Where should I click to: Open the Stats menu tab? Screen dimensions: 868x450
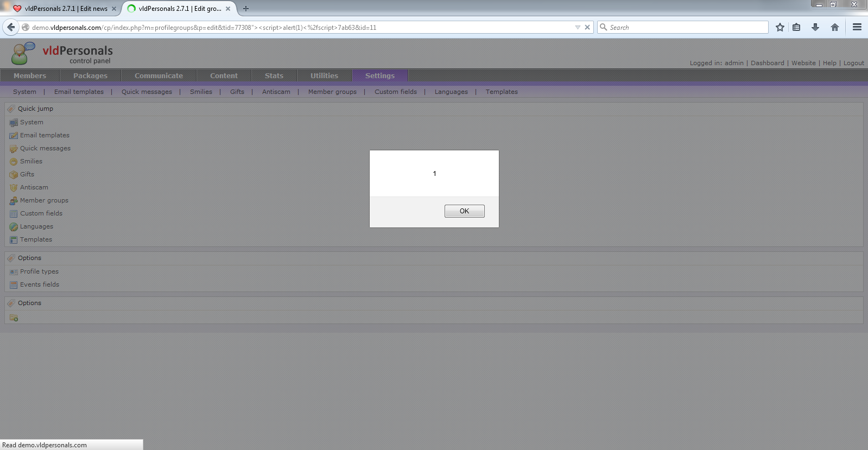tap(274, 75)
